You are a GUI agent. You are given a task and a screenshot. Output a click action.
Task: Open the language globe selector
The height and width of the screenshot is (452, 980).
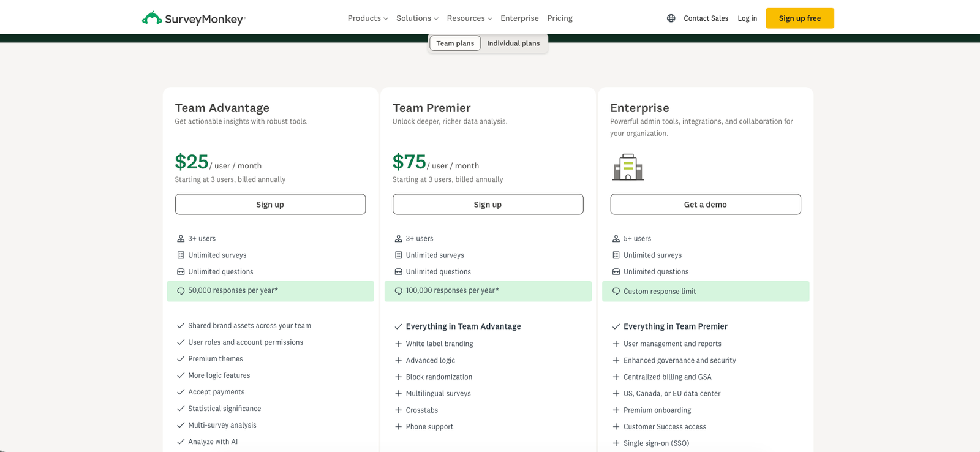671,18
